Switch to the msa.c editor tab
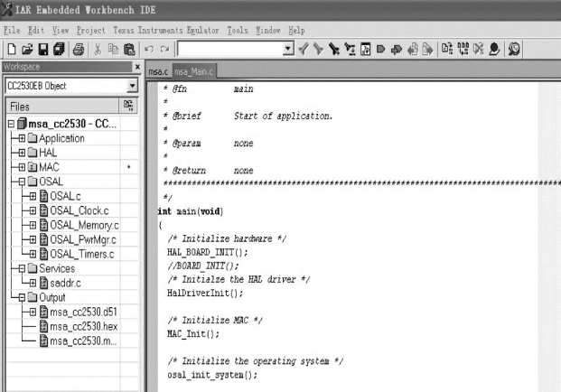The width and height of the screenshot is (561, 392). click(x=157, y=70)
